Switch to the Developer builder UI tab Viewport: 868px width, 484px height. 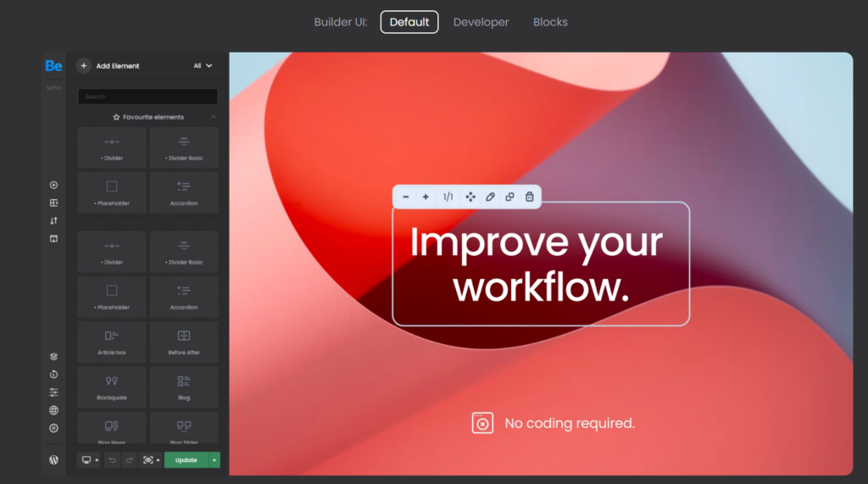click(481, 22)
